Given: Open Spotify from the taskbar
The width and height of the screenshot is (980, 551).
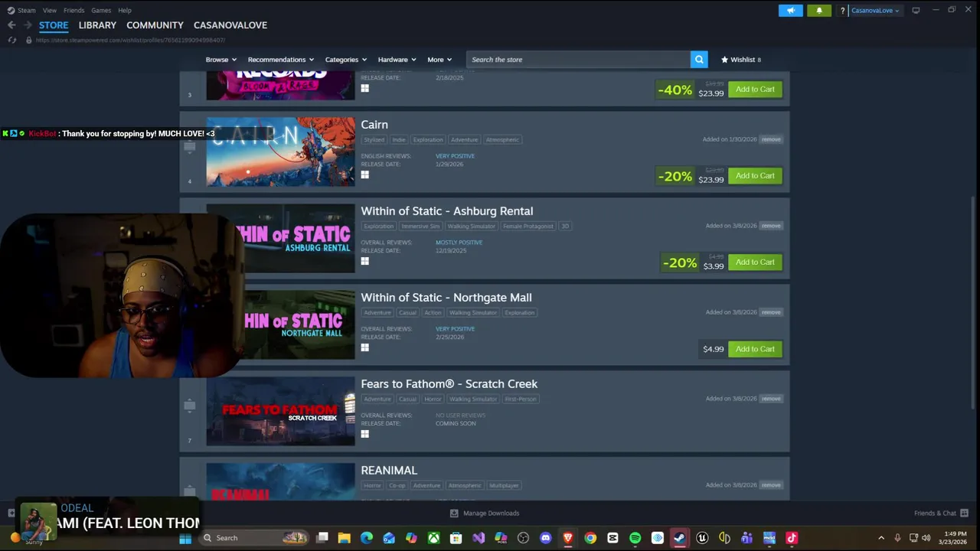Looking at the screenshot, I should click(x=635, y=538).
